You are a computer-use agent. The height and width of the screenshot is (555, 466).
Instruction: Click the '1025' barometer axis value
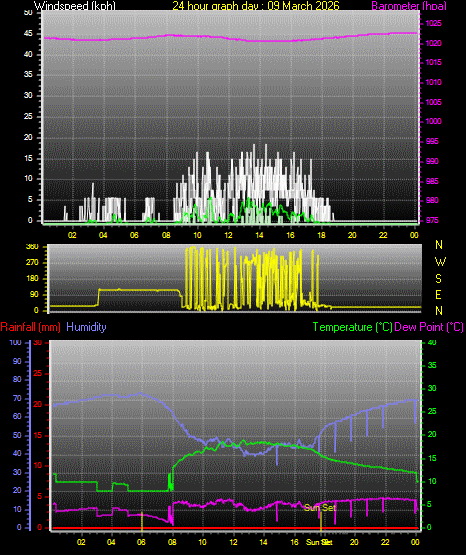coord(433,23)
